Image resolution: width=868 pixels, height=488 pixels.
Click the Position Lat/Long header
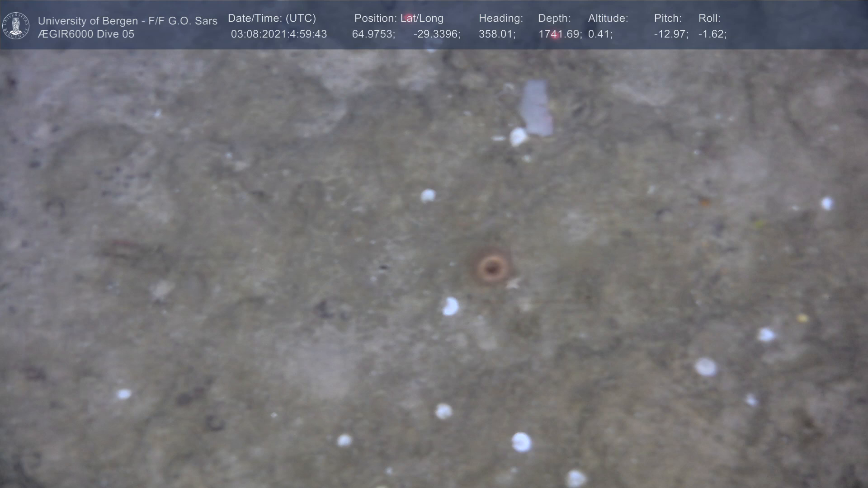tap(398, 19)
